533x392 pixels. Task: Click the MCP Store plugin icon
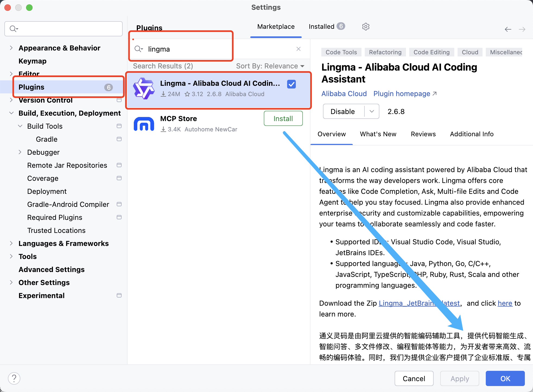click(x=144, y=124)
